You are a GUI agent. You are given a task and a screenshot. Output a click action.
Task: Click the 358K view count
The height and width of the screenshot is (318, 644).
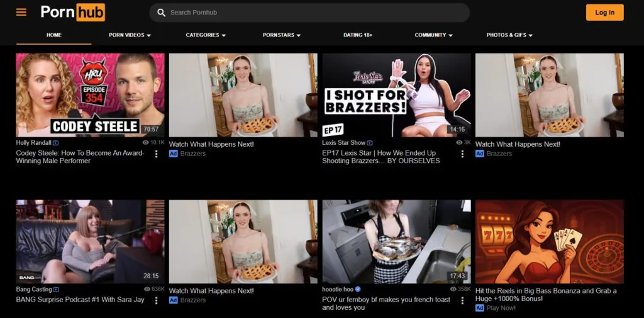[x=464, y=289]
